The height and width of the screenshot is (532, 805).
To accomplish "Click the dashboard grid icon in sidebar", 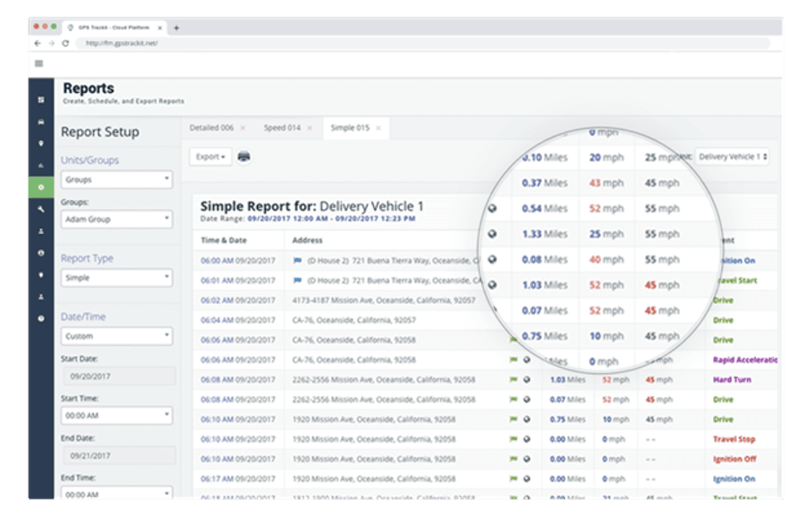I will tap(40, 99).
